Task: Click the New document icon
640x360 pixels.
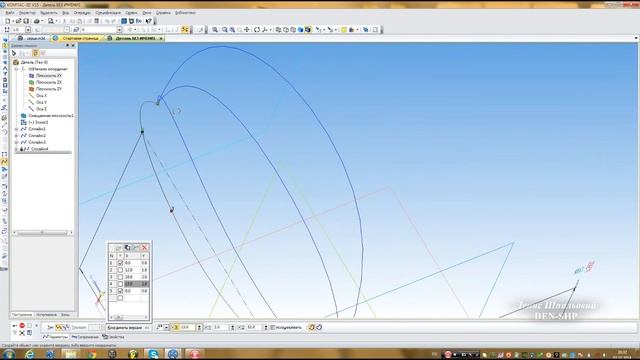Action: (x=7, y=21)
